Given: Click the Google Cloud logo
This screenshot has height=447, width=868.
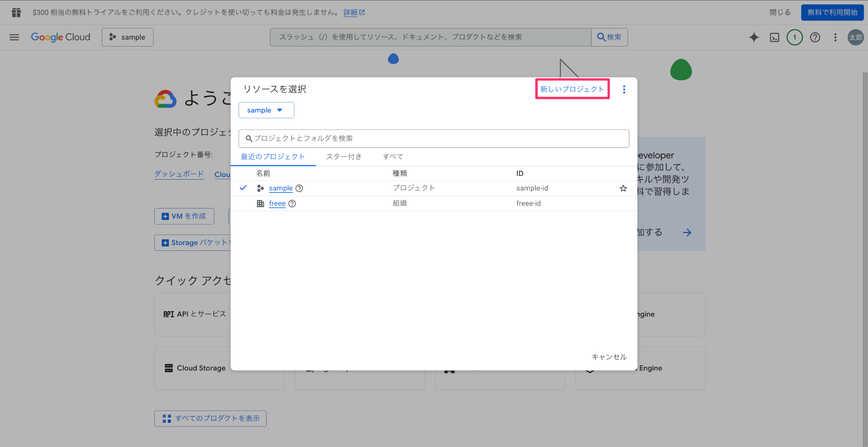Looking at the screenshot, I should click(61, 37).
